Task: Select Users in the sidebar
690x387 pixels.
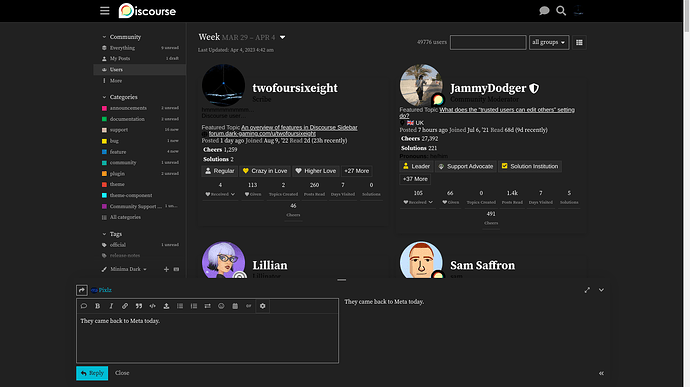Action: pos(140,70)
